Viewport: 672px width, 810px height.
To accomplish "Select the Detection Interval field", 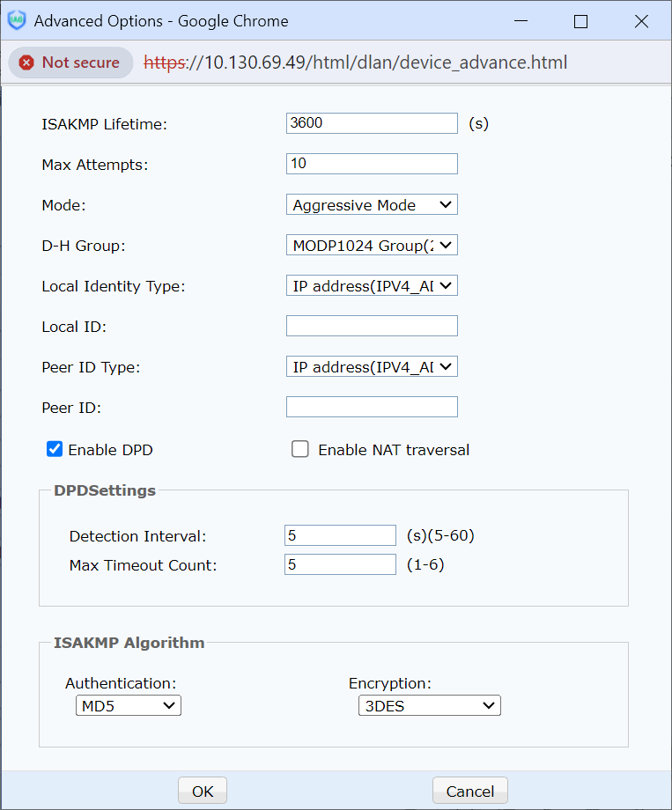I will coord(340,536).
